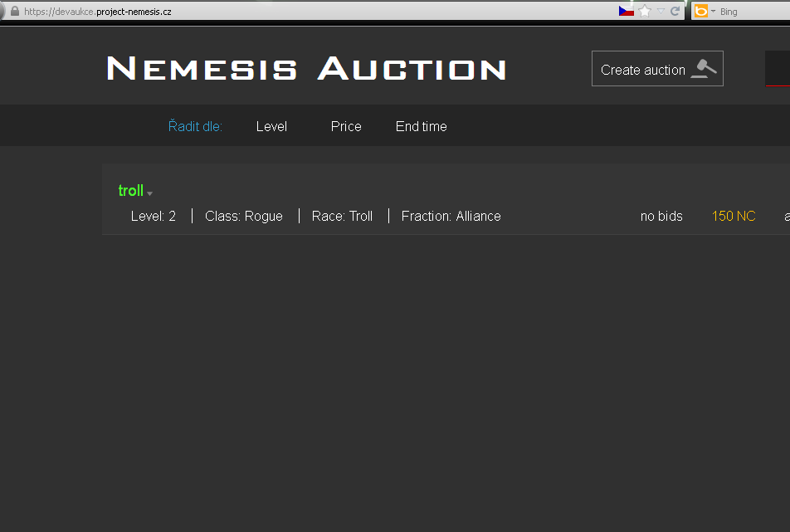Sort auctions by End time
790x532 pixels.
(x=422, y=126)
